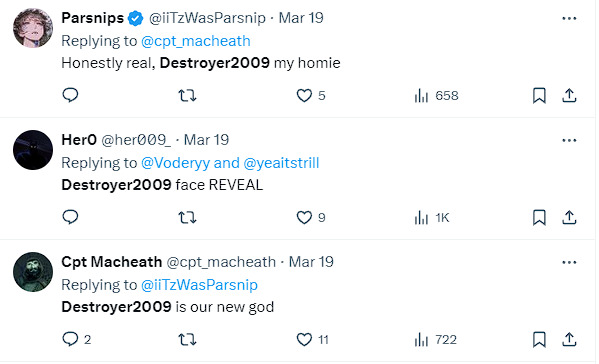Screen dimensions: 599x364
Task: Share Parsnips' tweet
Action: (569, 95)
